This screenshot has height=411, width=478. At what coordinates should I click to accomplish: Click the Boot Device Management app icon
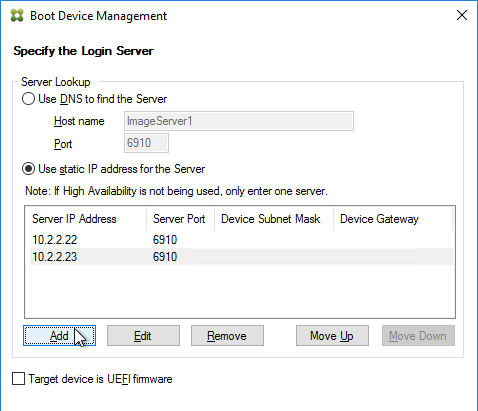click(17, 16)
